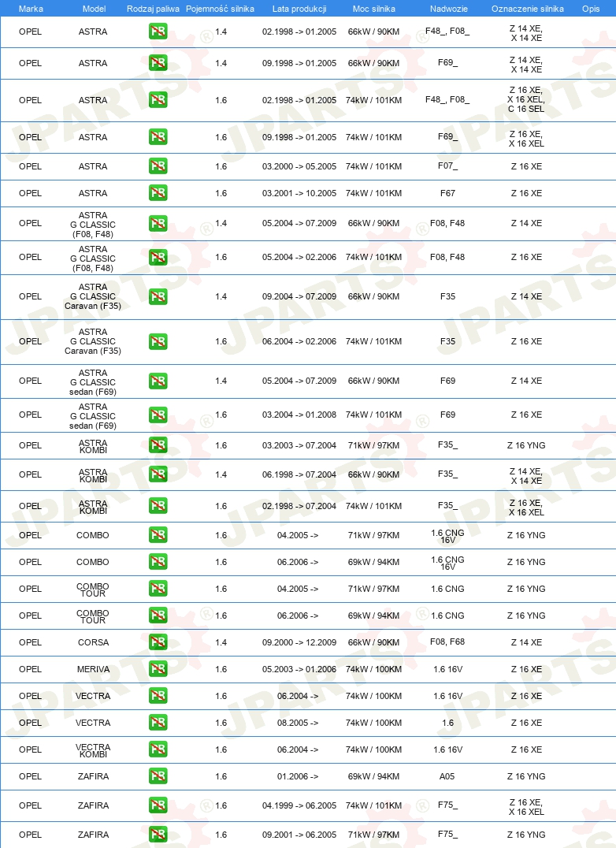Click the Moc silnika column header

point(374,9)
